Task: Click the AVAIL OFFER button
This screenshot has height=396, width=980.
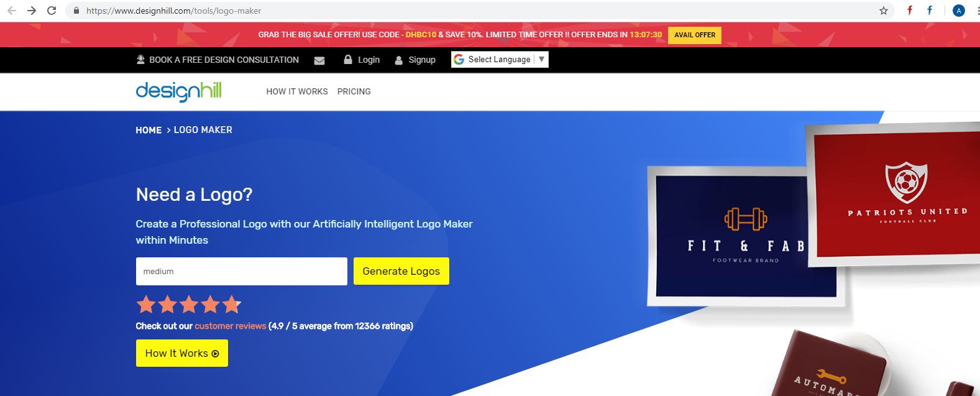Action: tap(695, 35)
